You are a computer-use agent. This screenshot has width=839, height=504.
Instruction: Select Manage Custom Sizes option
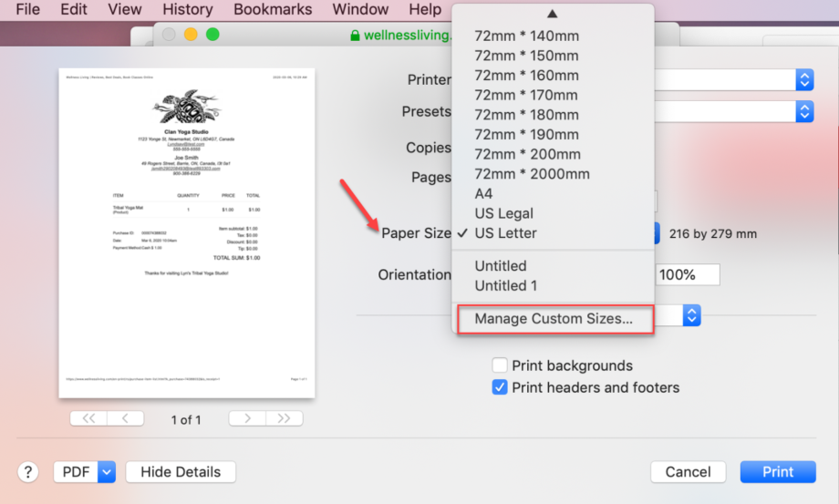tap(554, 319)
